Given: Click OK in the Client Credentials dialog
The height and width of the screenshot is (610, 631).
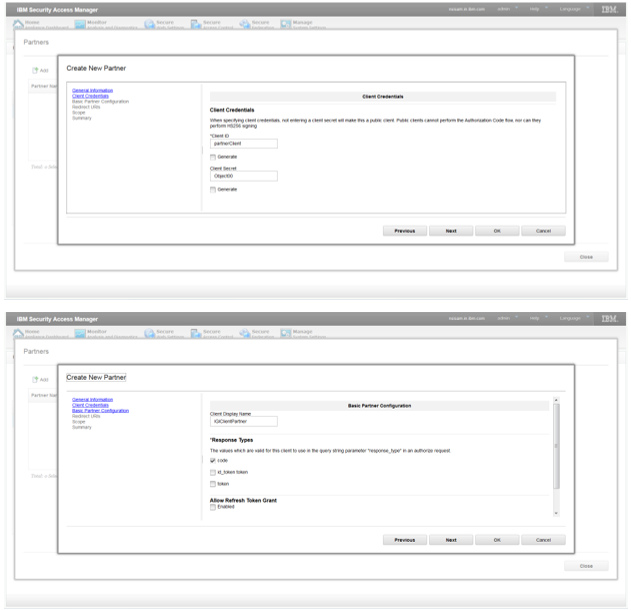Looking at the screenshot, I should (497, 231).
